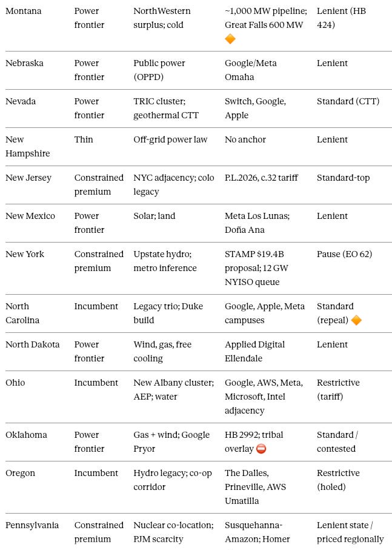Click 'Meta Los Lunas; Doña Ana' cell
The width and height of the screenshot is (392, 550).
tap(257, 223)
